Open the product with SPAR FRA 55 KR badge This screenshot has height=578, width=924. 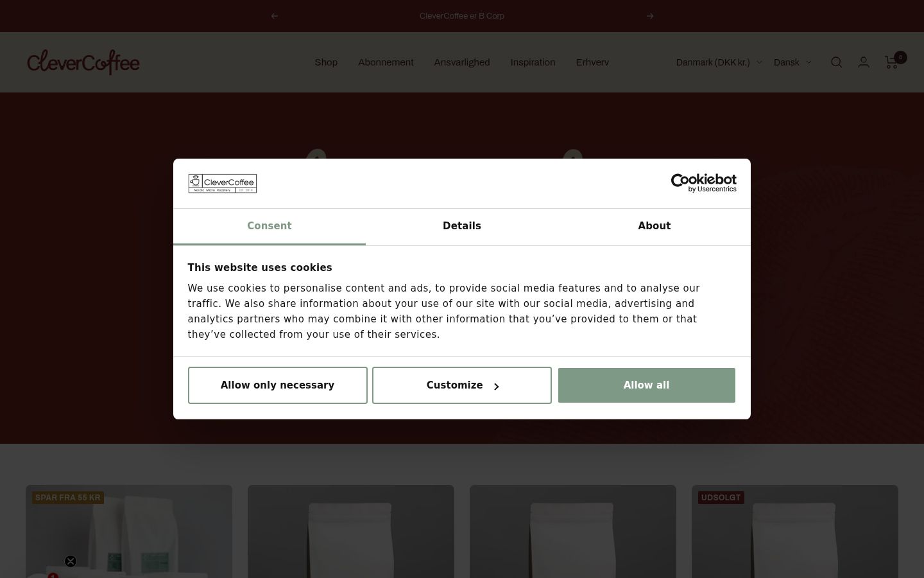tap(129, 532)
